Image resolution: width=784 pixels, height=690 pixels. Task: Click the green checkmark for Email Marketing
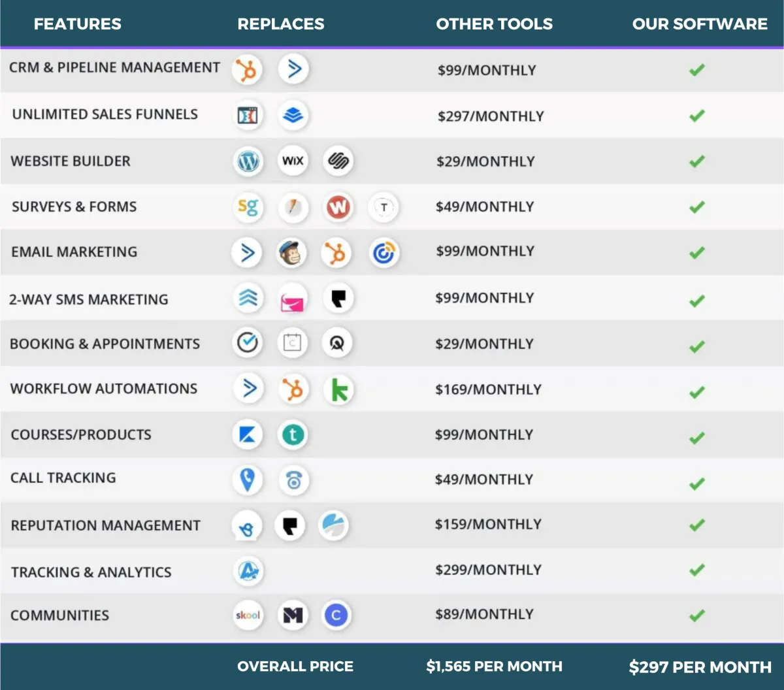[697, 252]
